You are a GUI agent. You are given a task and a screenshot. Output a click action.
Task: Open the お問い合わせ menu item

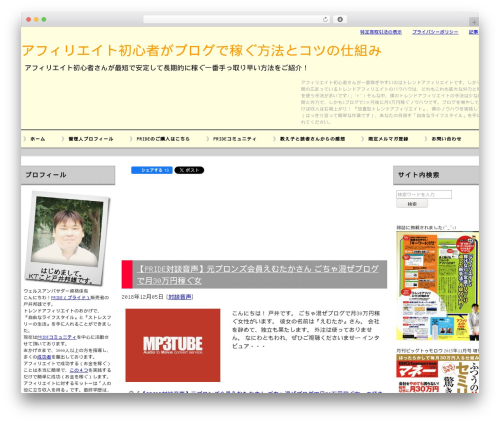(446, 139)
